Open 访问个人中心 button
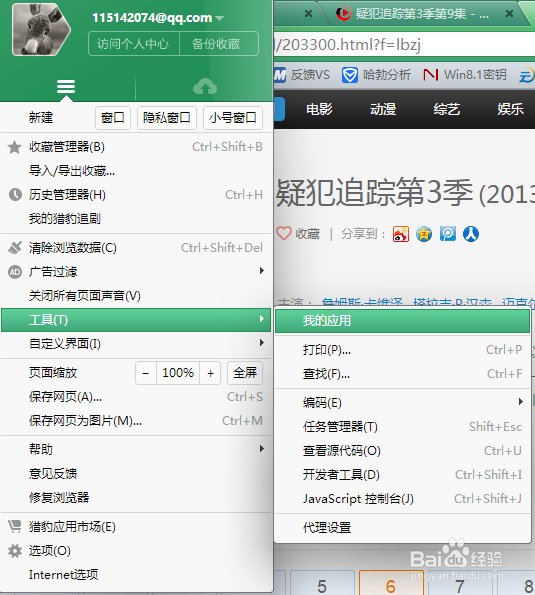 pyautogui.click(x=133, y=44)
